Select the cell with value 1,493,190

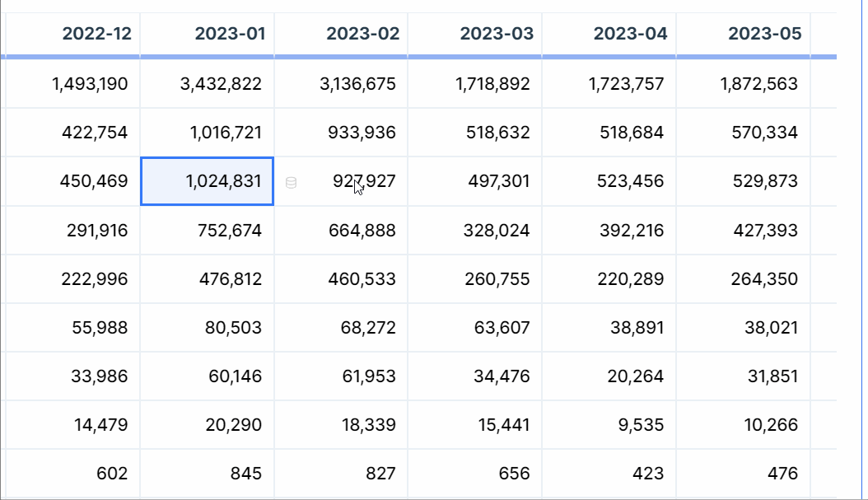point(90,84)
